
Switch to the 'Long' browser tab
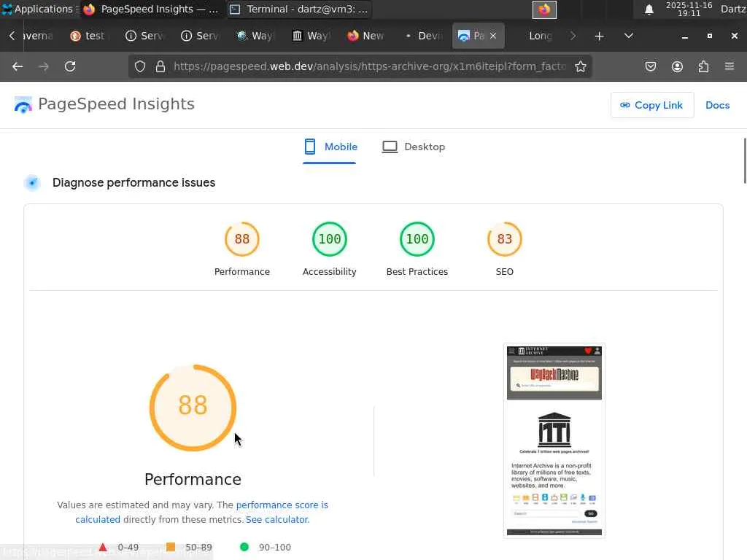point(541,36)
